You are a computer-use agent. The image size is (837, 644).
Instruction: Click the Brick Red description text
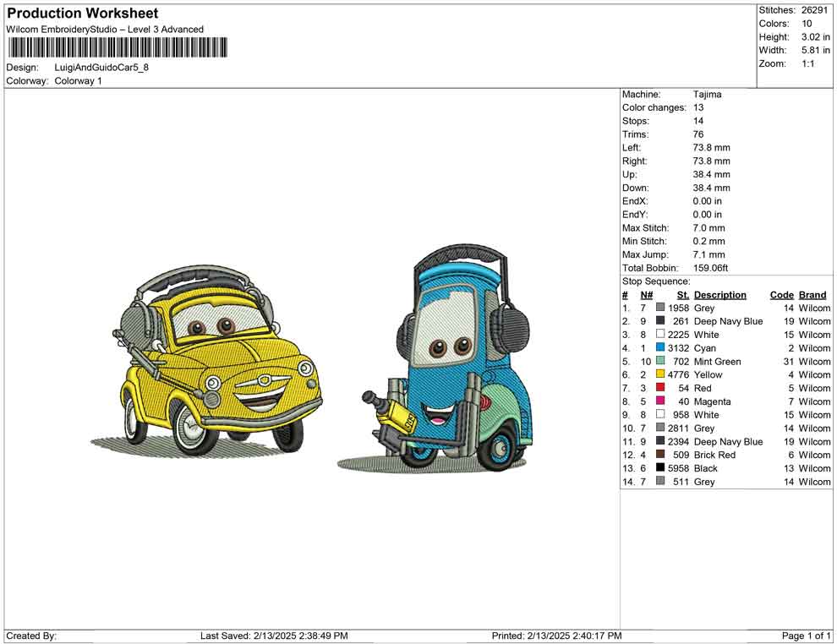click(x=714, y=455)
